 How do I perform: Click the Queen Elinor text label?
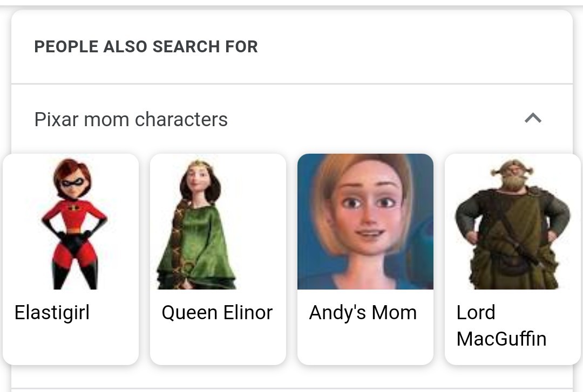point(217,313)
